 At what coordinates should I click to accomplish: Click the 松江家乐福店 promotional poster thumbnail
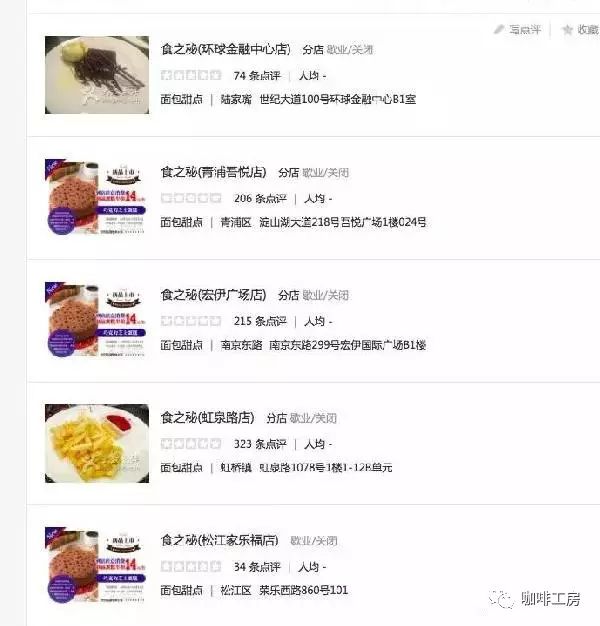coord(95,565)
